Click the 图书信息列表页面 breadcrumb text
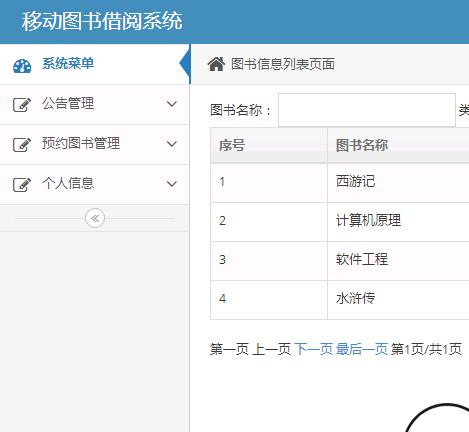Image resolution: width=469 pixels, height=432 pixels. [283, 64]
